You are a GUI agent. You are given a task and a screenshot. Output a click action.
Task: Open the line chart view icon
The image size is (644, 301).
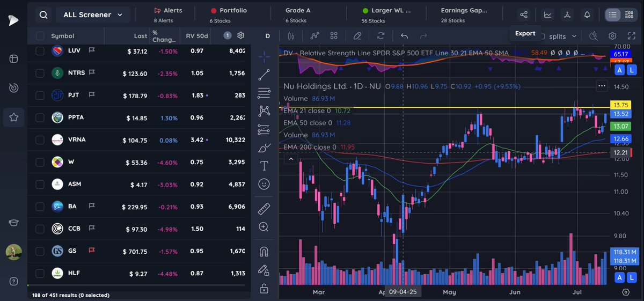point(547,15)
